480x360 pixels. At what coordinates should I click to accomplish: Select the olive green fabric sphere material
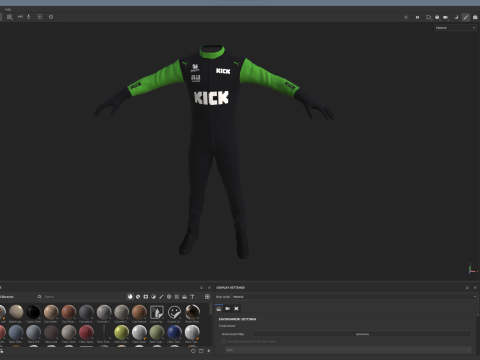pos(157,332)
